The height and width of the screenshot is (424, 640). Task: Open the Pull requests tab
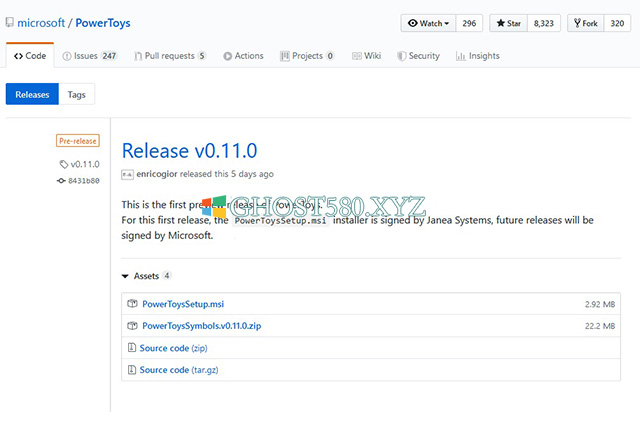[x=170, y=55]
